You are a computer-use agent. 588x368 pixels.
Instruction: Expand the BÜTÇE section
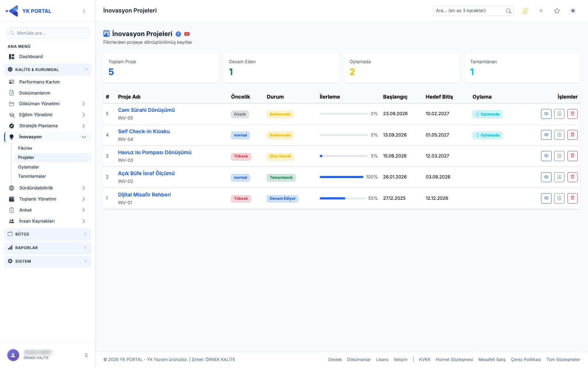pos(48,234)
